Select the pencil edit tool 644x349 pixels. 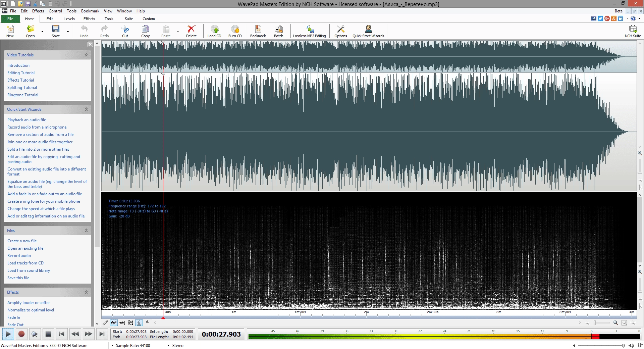coord(105,323)
